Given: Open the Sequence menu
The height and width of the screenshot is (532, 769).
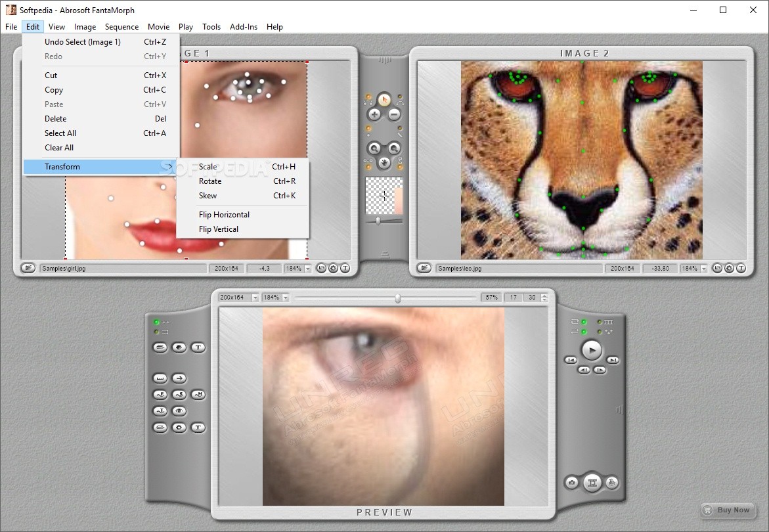Looking at the screenshot, I should pyautogui.click(x=121, y=27).
